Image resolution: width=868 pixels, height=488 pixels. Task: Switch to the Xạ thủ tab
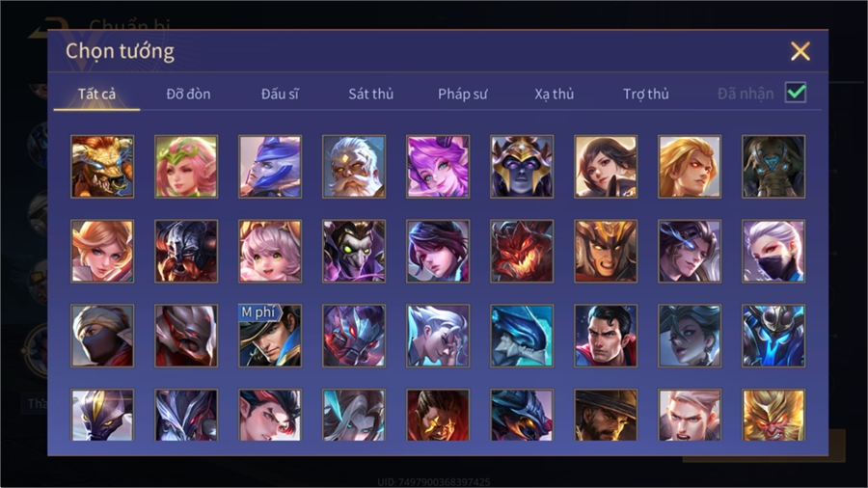(555, 95)
